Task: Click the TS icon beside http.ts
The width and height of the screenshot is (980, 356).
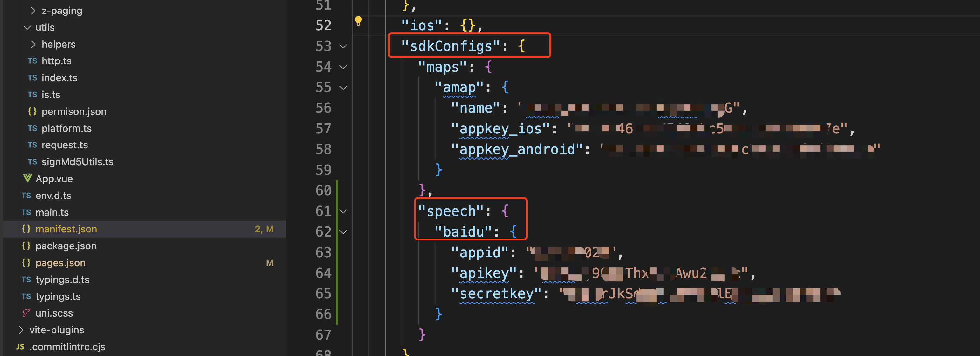Action: click(32, 61)
